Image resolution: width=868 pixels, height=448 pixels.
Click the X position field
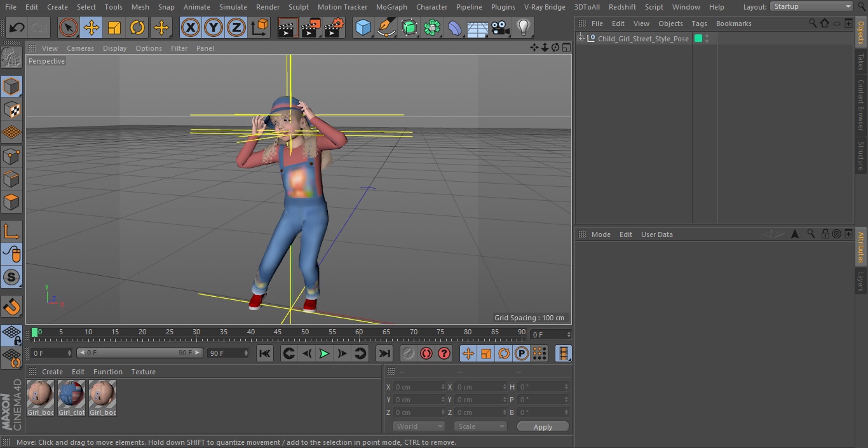pyautogui.click(x=419, y=387)
